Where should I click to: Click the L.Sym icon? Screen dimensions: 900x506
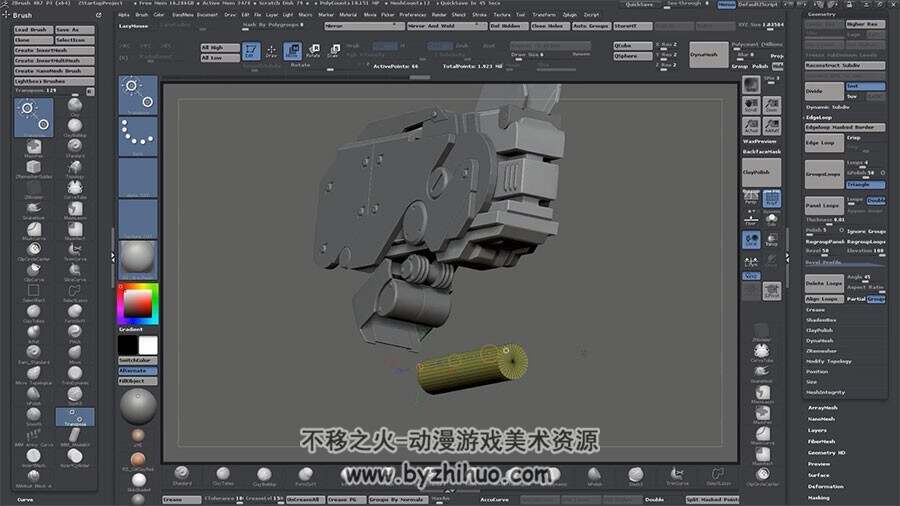(751, 260)
